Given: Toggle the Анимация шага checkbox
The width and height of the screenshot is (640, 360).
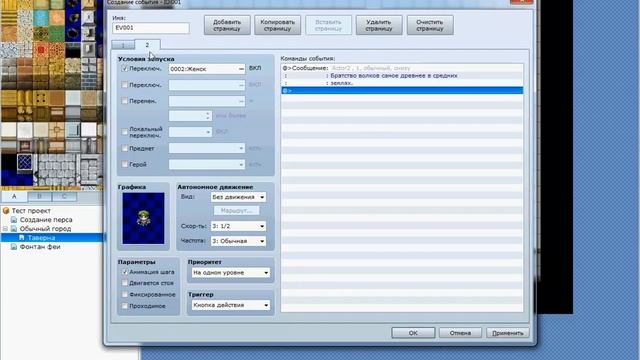Looking at the screenshot, I should point(124,272).
